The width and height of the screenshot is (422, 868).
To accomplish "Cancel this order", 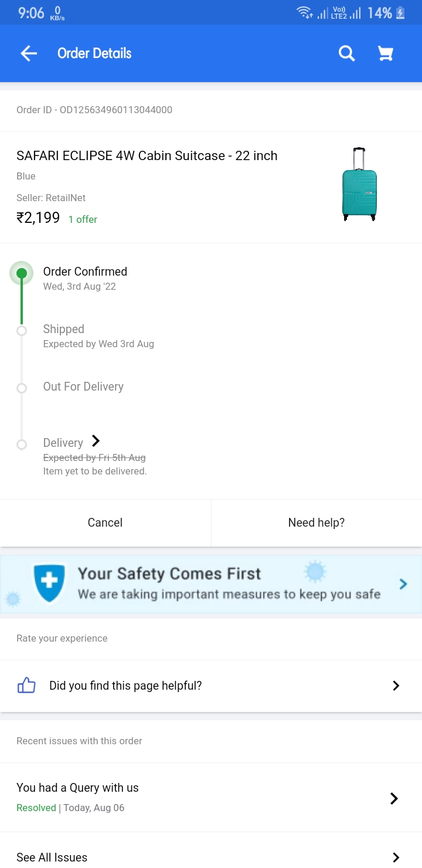I will (x=105, y=523).
